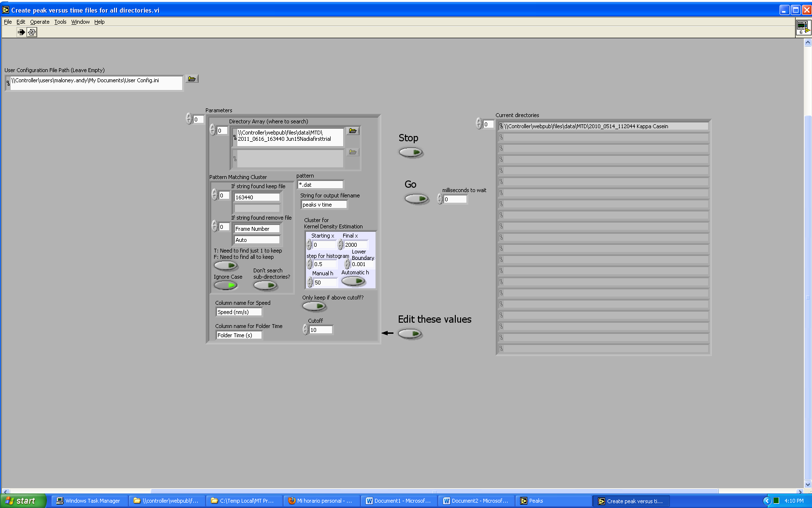This screenshot has width=812, height=508.
Task: Toggle Don't search sub-directories switch
Action: point(265,285)
